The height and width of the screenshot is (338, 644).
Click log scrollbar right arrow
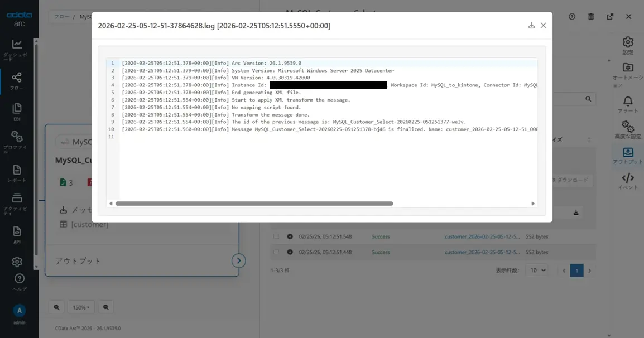[533, 204]
